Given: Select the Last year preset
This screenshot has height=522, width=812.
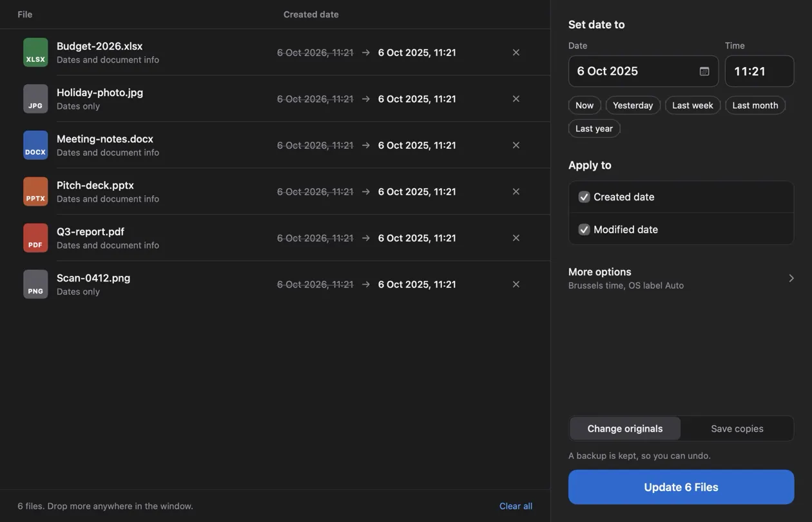Looking at the screenshot, I should pyautogui.click(x=594, y=128).
